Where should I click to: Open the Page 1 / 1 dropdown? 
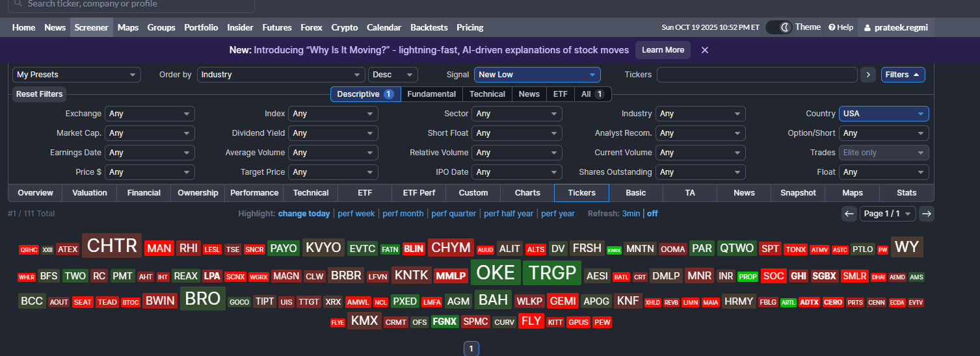pos(888,214)
